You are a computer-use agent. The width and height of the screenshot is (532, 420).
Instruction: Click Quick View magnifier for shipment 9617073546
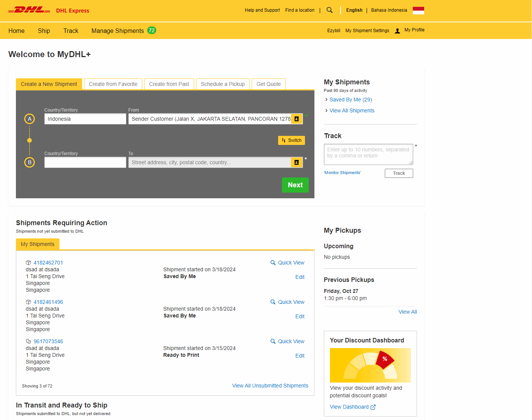(x=273, y=341)
